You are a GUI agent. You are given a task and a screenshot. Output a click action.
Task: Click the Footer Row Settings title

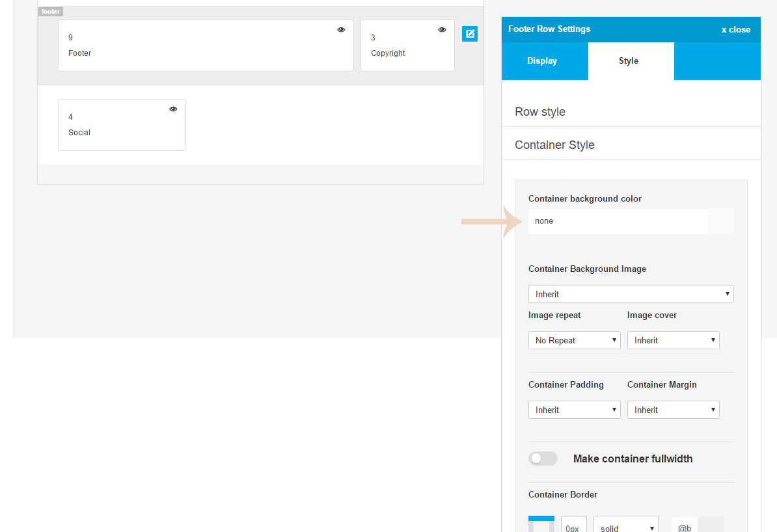[549, 29]
